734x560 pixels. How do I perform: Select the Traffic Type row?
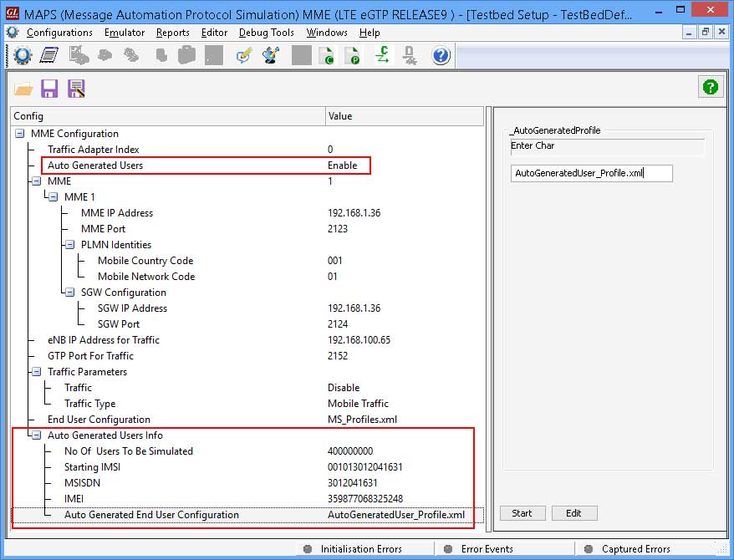point(247,404)
